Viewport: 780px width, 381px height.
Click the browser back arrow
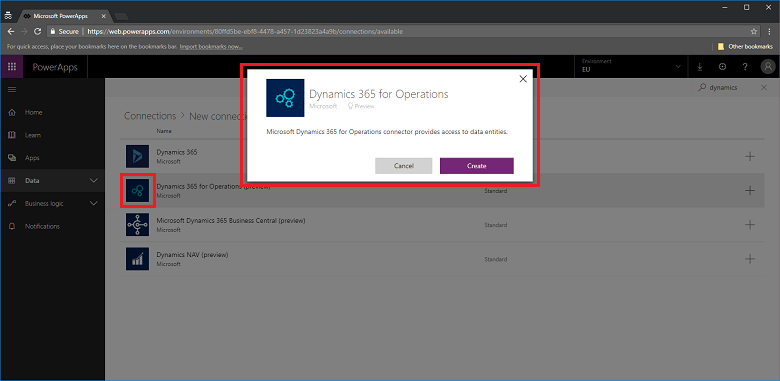(11, 31)
